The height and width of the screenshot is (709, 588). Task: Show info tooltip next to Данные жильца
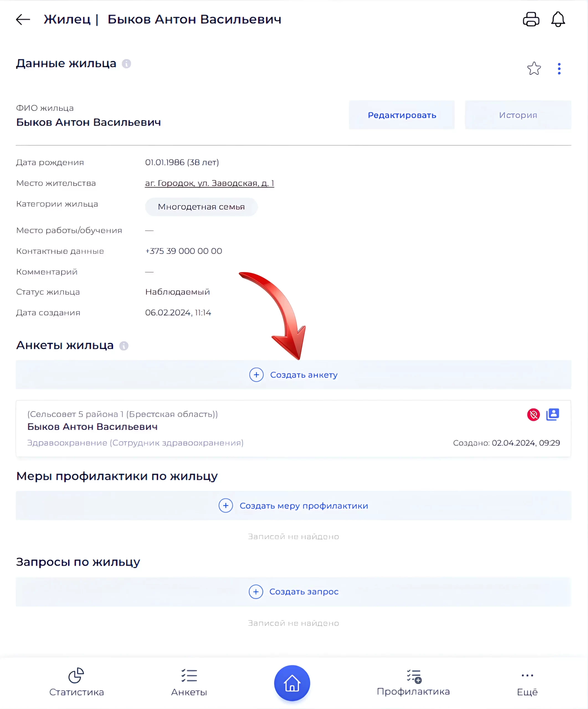pos(126,63)
